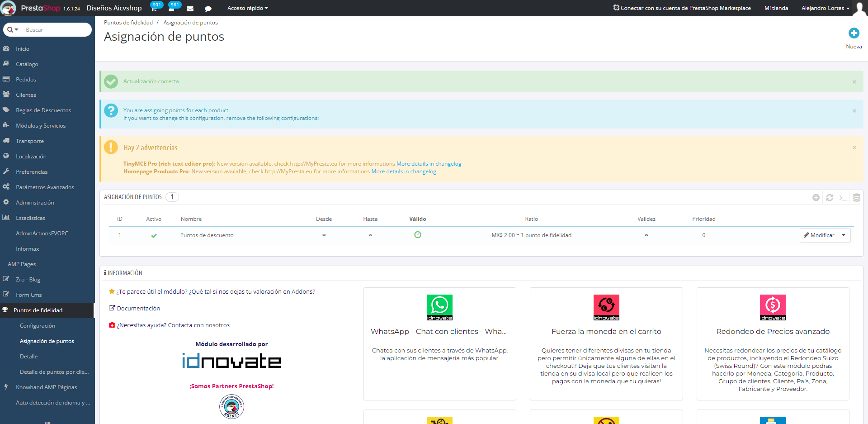Expand the Modificar dropdown arrow
The image size is (868, 424).
click(x=844, y=235)
